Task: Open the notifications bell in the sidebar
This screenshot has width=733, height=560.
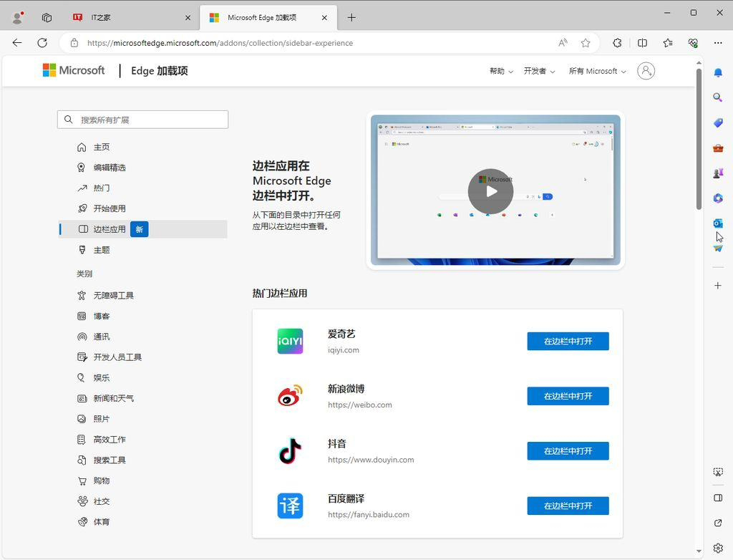Action: (718, 72)
